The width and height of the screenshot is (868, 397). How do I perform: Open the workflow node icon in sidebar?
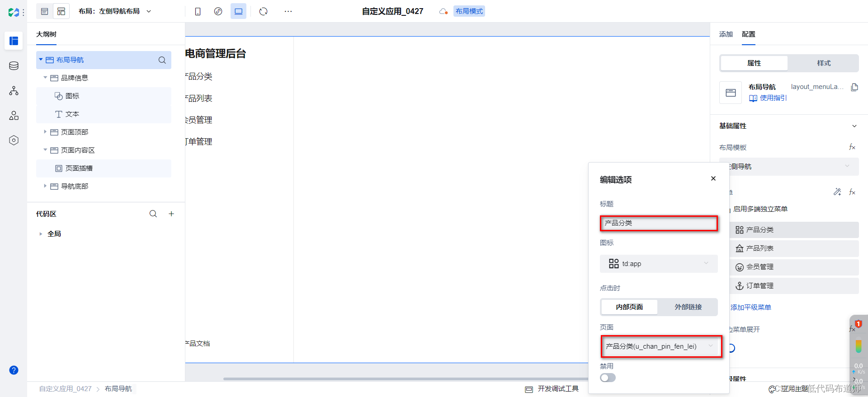[x=14, y=91]
